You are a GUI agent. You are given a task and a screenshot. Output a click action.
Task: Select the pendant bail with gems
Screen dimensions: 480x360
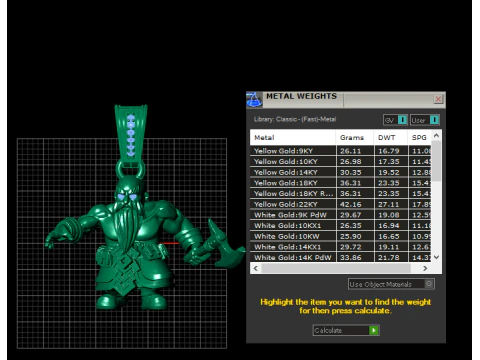131,137
